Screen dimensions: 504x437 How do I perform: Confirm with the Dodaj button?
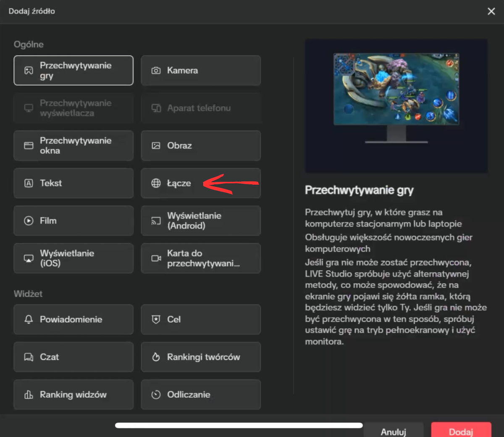tap(461, 431)
